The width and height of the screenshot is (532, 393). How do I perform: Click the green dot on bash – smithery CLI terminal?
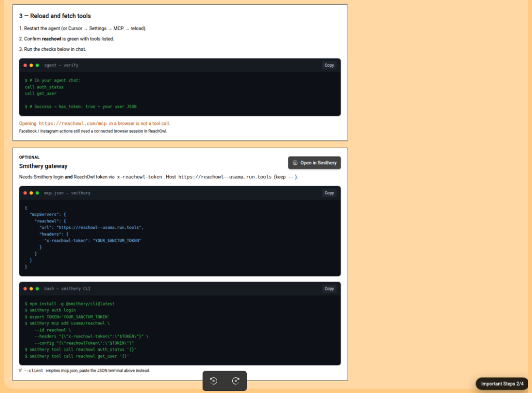pos(37,289)
